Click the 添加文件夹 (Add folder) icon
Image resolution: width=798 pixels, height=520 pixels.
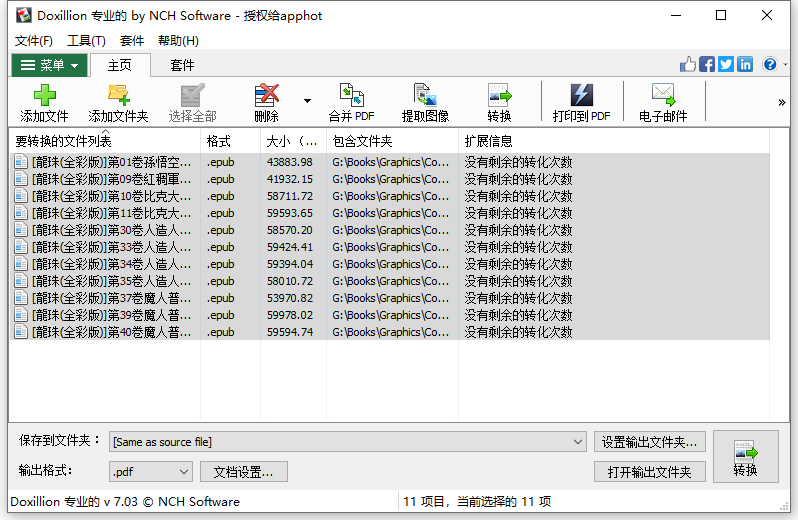pyautogui.click(x=118, y=103)
